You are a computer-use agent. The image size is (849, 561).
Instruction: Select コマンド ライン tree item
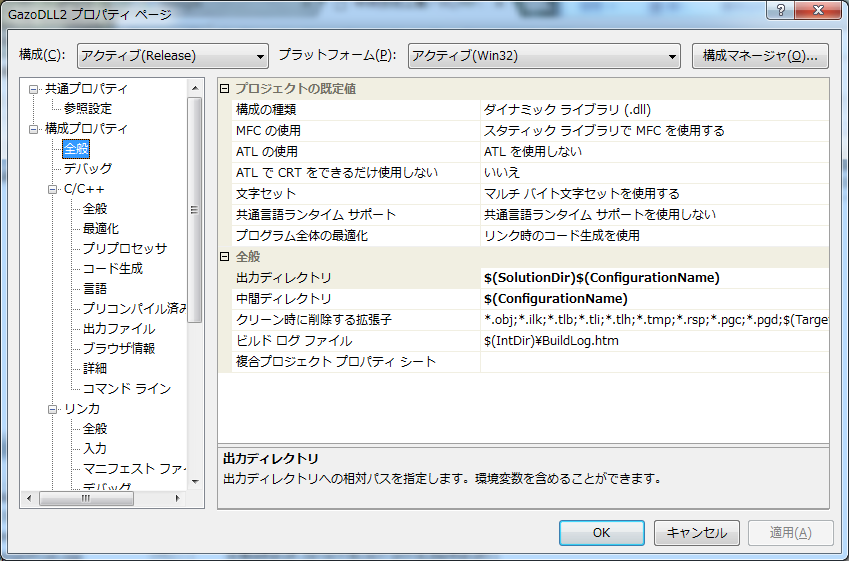click(126, 388)
